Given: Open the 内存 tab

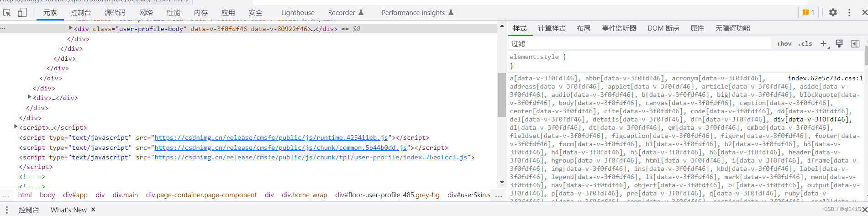Looking at the screenshot, I should 201,13.
